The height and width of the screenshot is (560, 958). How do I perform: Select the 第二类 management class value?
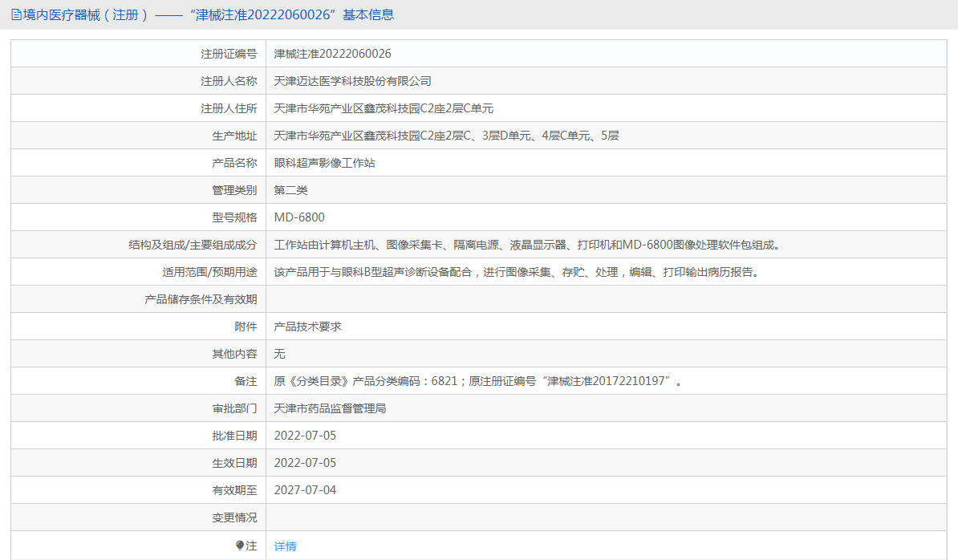pyautogui.click(x=290, y=190)
